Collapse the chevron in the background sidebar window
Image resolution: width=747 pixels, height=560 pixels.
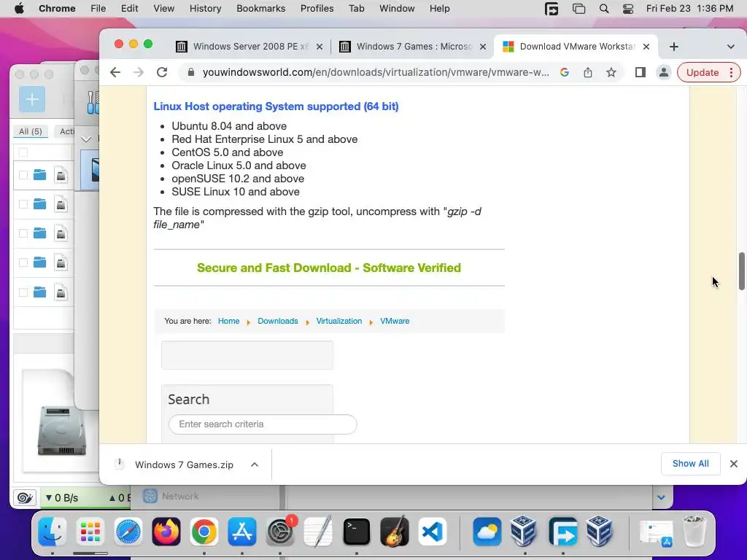86,139
